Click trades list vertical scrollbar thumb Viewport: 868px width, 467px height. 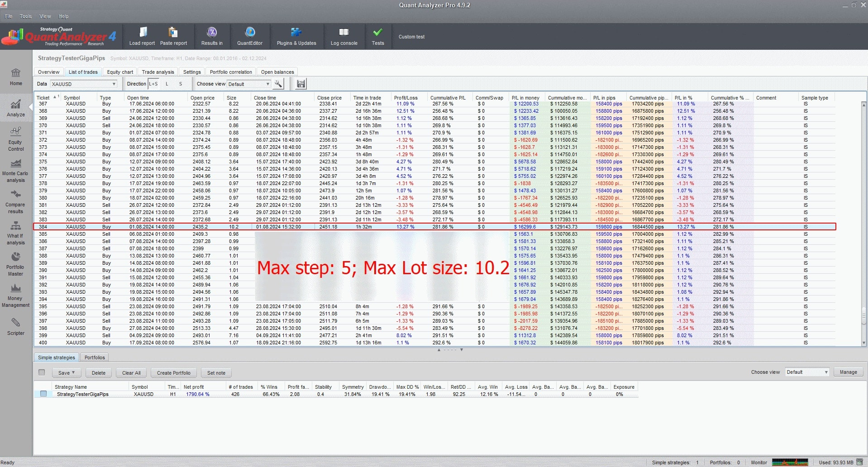863,315
